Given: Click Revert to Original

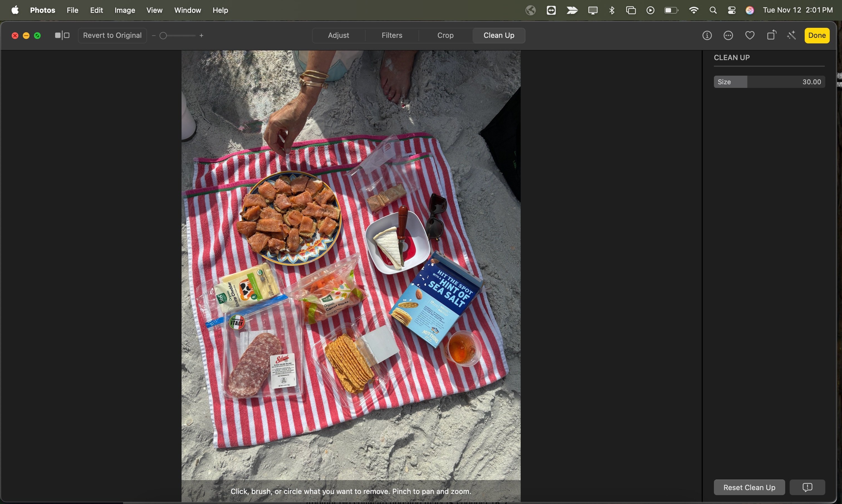Looking at the screenshot, I should tap(112, 36).
